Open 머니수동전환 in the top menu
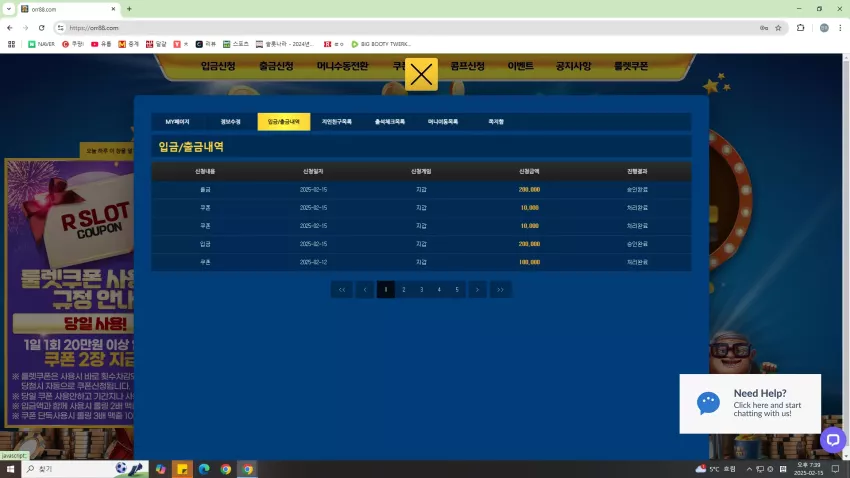Screen dimensions: 850x478 (343, 66)
